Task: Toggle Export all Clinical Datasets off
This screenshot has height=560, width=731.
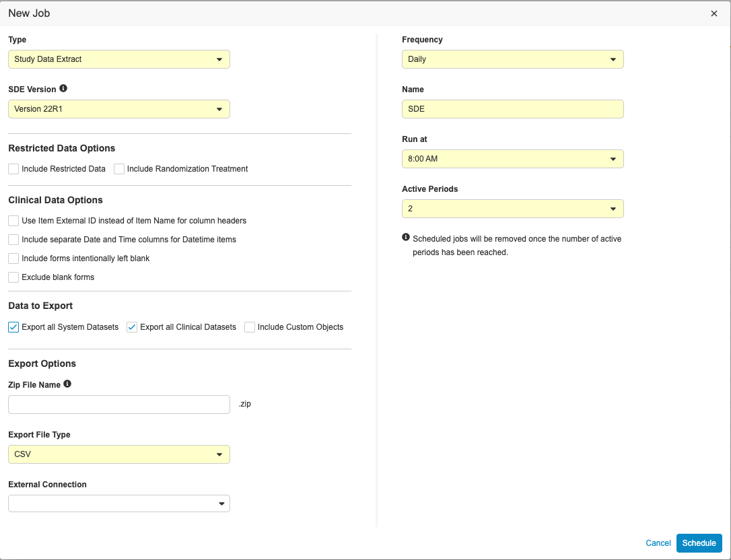Action: [x=132, y=327]
